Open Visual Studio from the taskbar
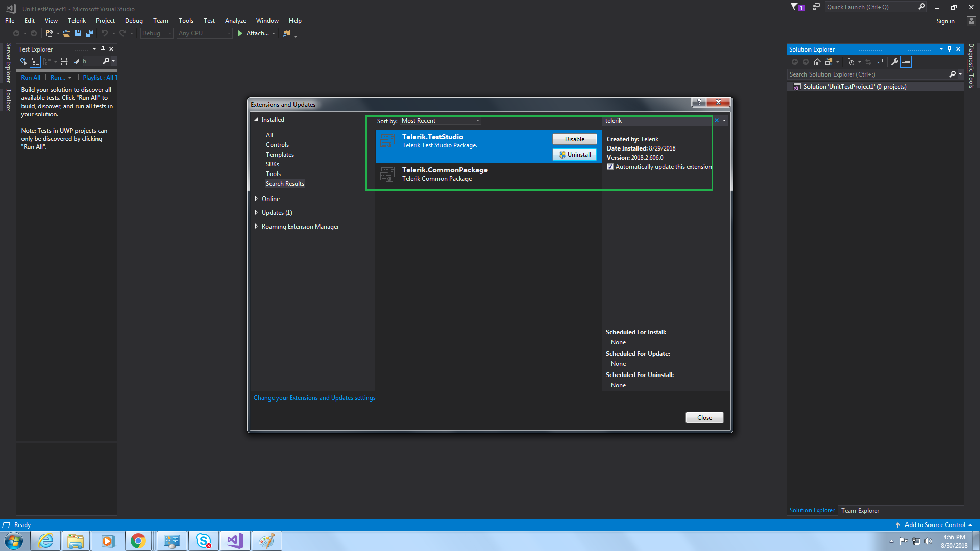980x551 pixels. click(235, 541)
